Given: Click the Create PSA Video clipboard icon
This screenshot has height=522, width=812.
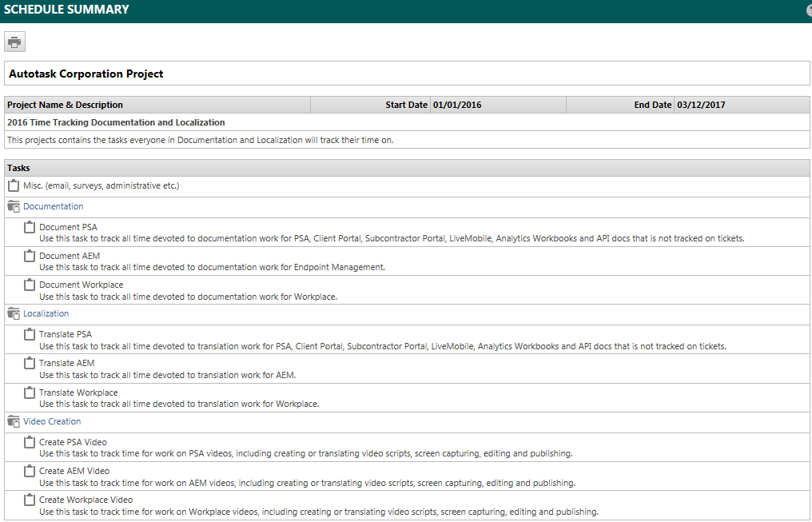Looking at the screenshot, I should (x=30, y=442).
